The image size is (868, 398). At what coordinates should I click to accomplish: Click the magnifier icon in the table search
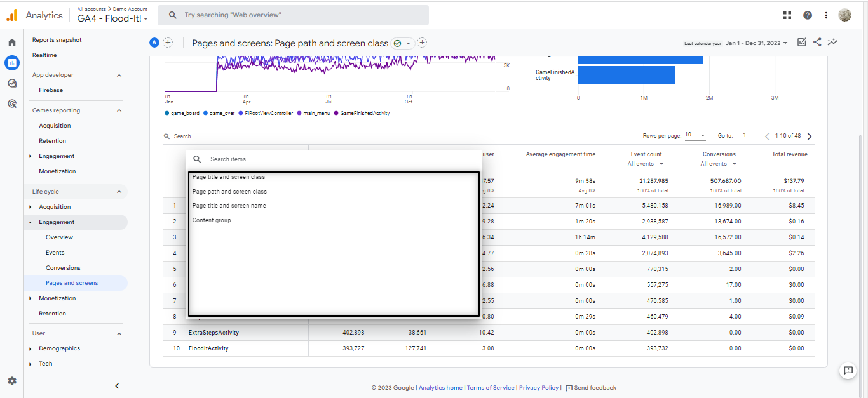[x=167, y=136]
